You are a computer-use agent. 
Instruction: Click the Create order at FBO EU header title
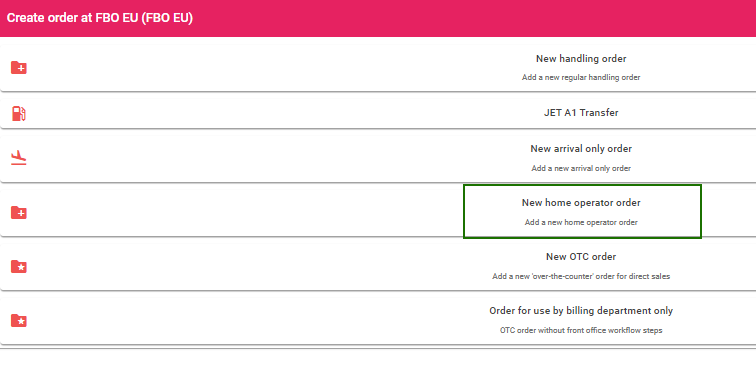tap(100, 18)
